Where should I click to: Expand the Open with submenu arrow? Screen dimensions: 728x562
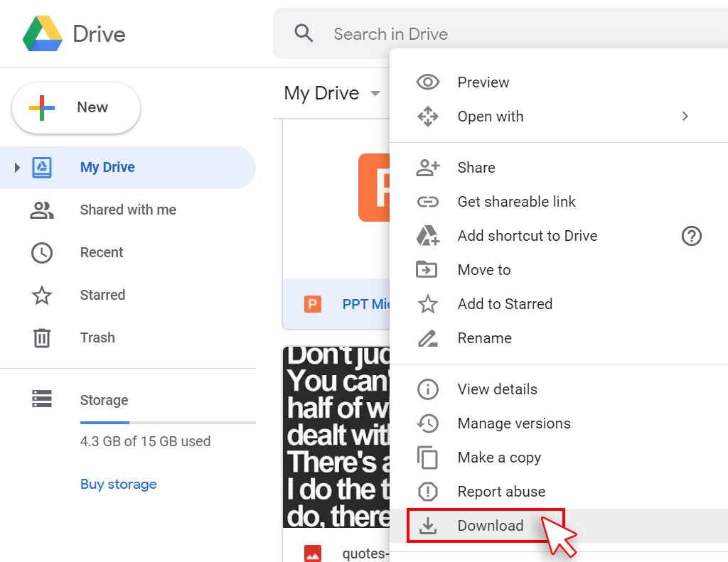pos(685,117)
